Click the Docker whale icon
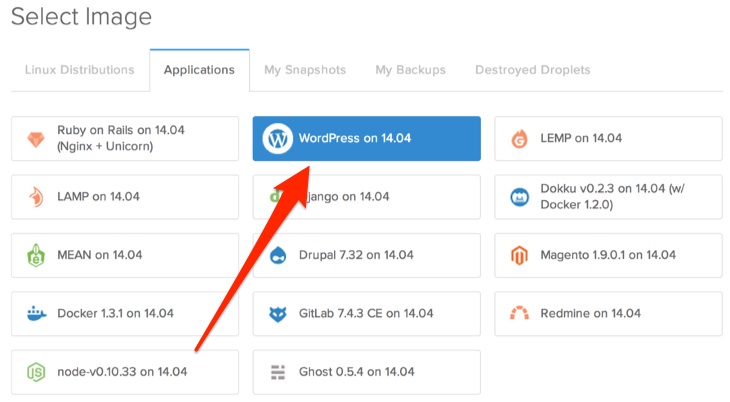Viewport: 730px width, 402px height. point(36,313)
